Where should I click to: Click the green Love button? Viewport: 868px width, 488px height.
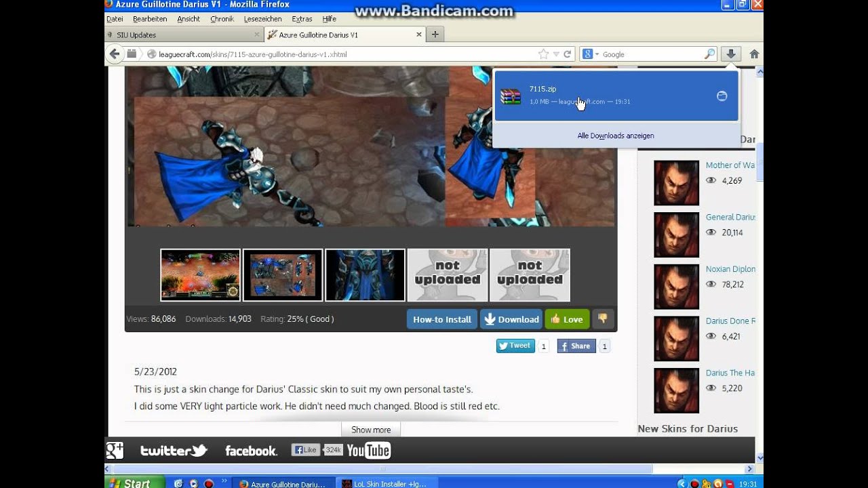(567, 319)
